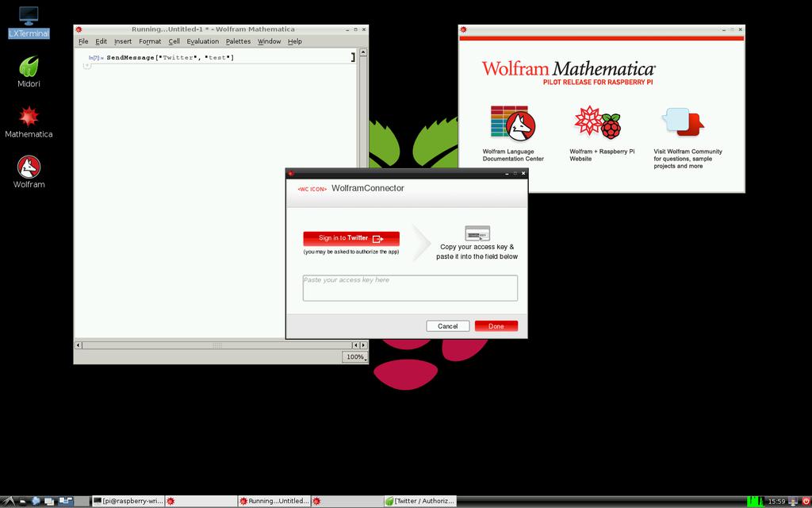
Task: Click the access key paste field
Action: [410, 288]
